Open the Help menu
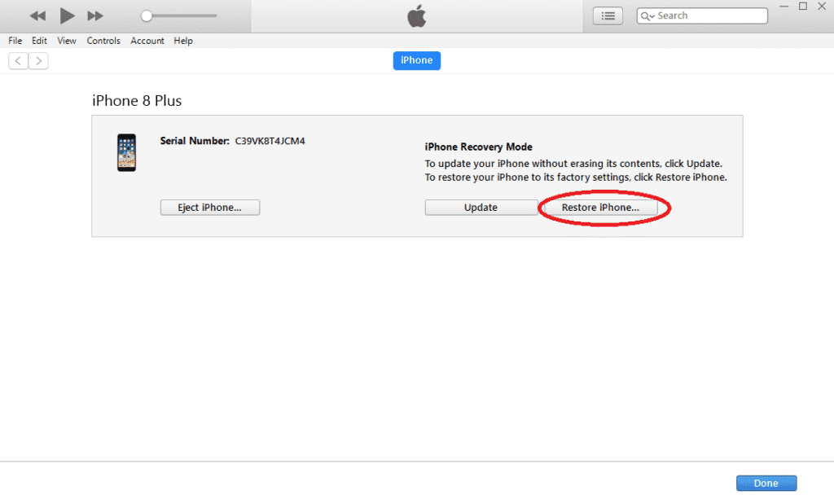 click(183, 41)
